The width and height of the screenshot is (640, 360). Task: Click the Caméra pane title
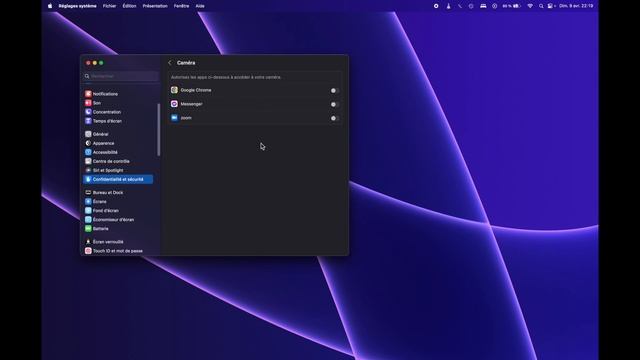click(186, 63)
